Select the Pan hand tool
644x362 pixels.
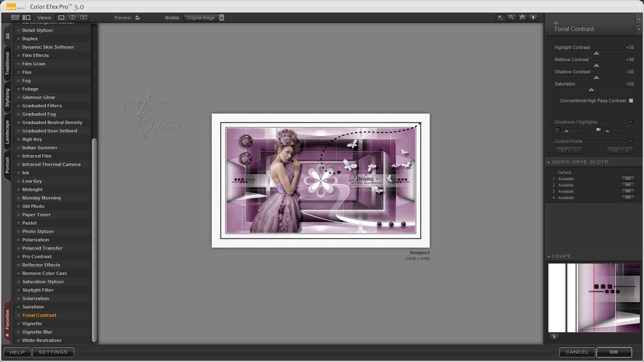pos(522,18)
